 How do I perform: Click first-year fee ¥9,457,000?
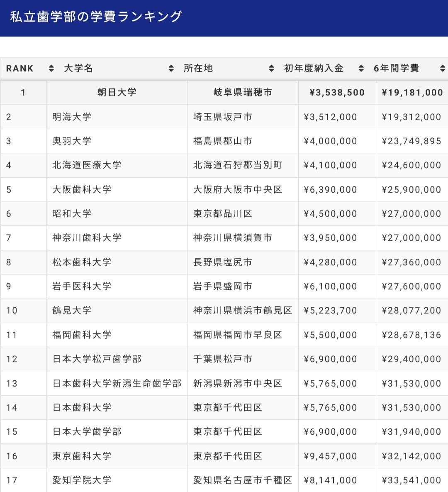point(331,456)
